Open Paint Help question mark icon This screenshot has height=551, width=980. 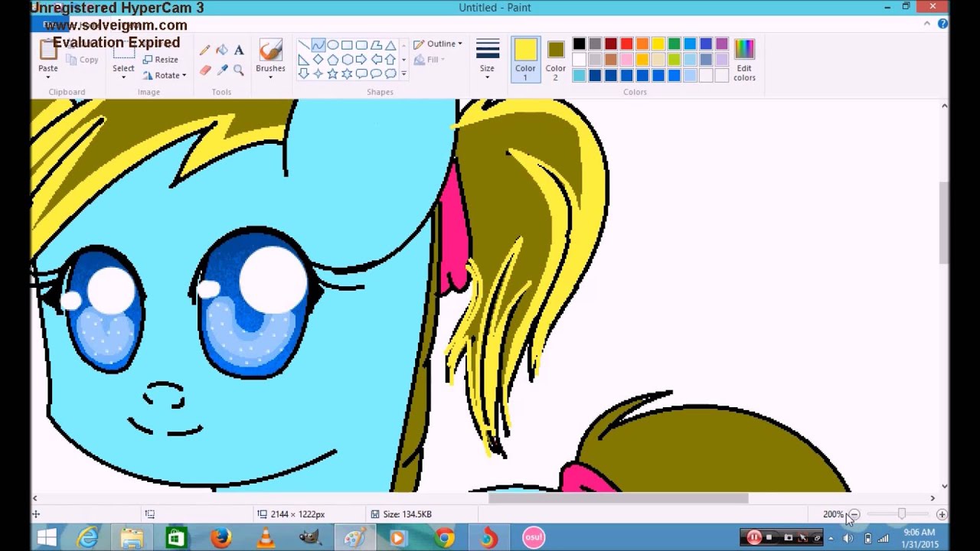click(x=942, y=24)
